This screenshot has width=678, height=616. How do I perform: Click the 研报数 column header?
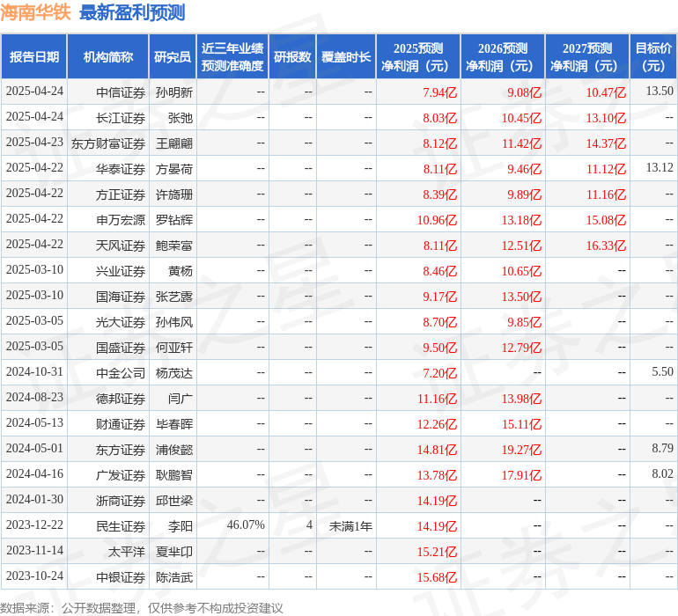(x=292, y=56)
